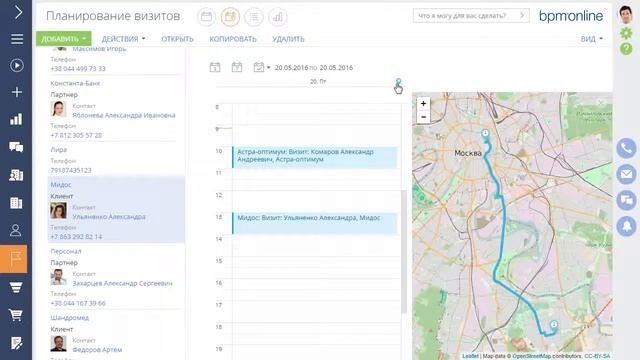Open the contacts person sidebar icon
Image resolution: width=640 pixels, height=360 pixels.
click(x=16, y=230)
